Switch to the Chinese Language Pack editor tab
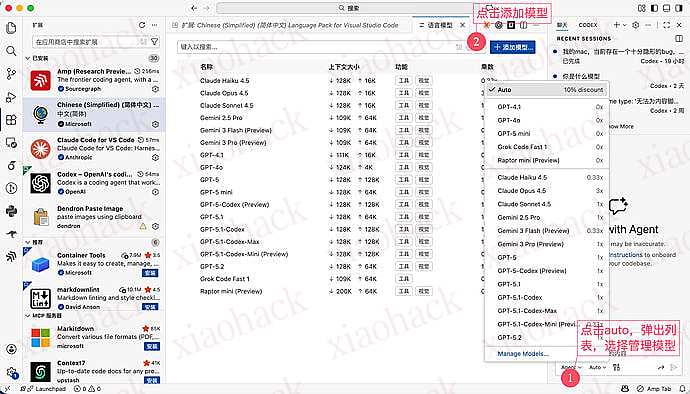This screenshot has width=690, height=394. pyautogui.click(x=289, y=25)
